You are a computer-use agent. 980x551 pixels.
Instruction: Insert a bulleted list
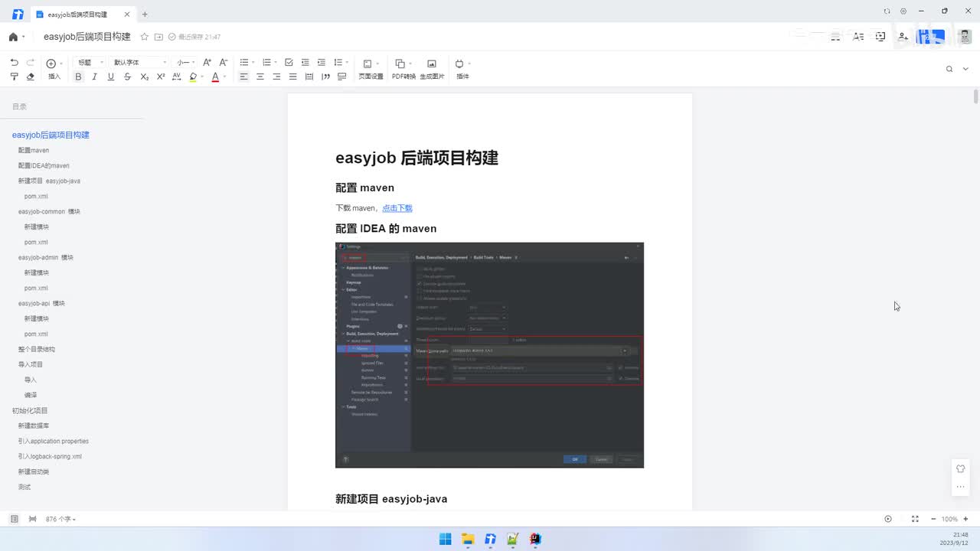click(246, 63)
